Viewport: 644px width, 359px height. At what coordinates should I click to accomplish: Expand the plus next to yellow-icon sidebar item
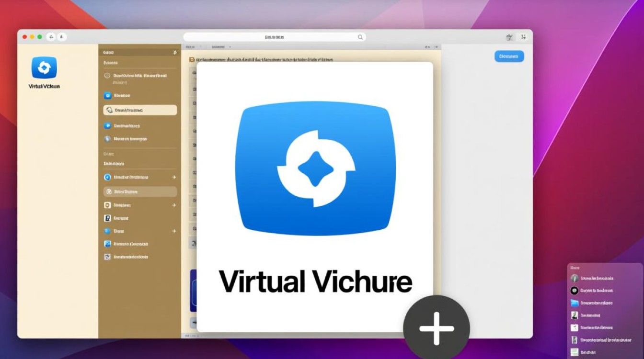174,205
